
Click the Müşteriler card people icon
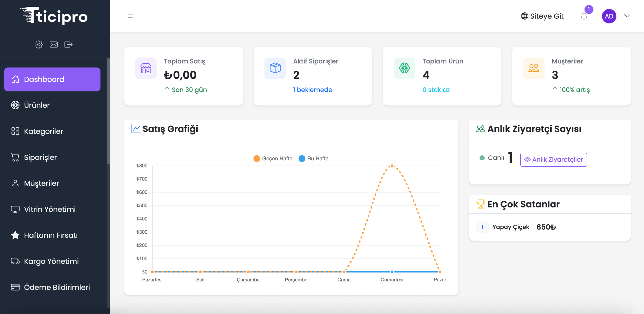click(534, 68)
